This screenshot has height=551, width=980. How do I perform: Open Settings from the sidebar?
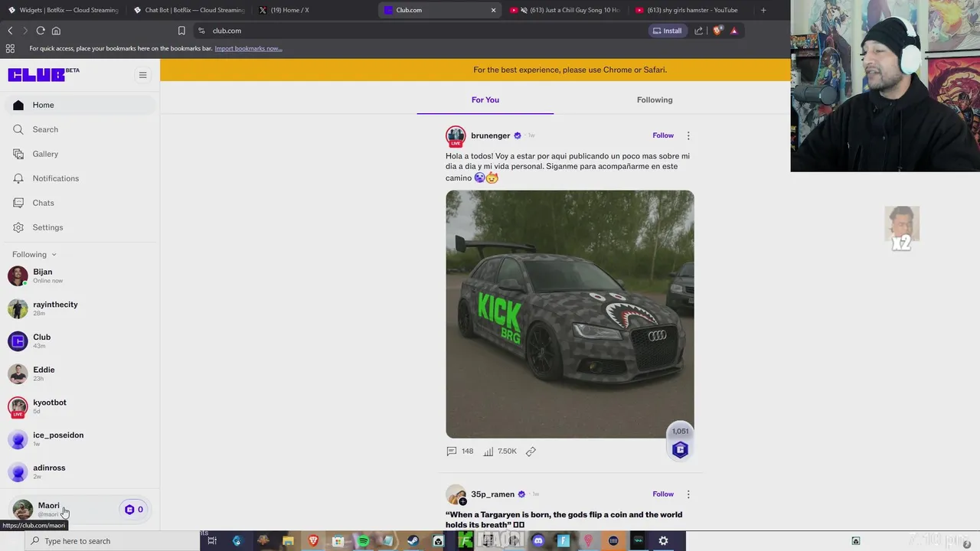(80, 227)
